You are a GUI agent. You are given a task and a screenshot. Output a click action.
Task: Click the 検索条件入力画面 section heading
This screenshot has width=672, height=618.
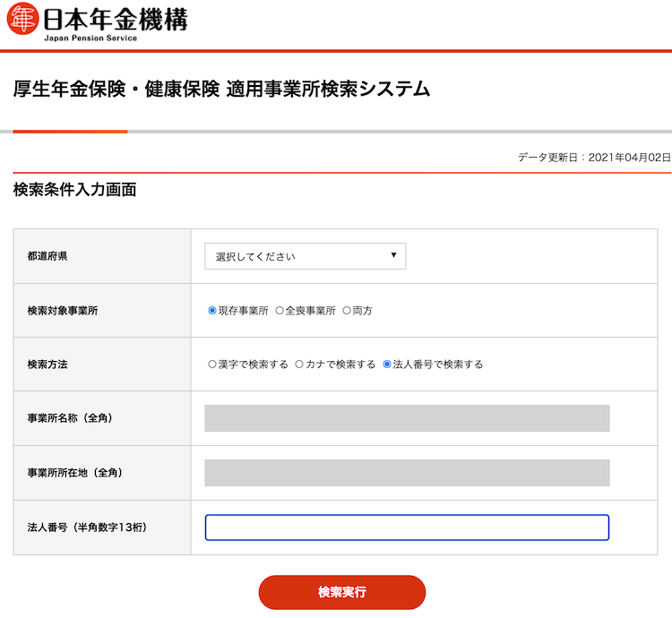point(75,190)
